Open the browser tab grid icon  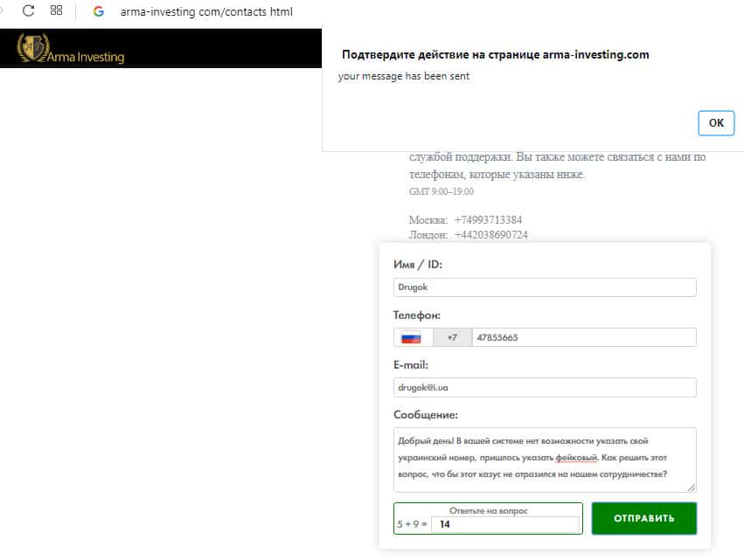coord(57,11)
